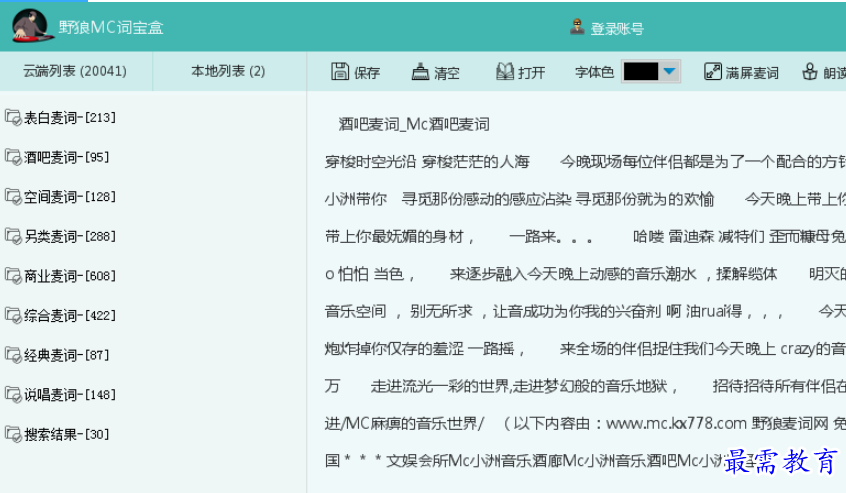
Task: Open the font color dropdown arrow
Action: [669, 72]
